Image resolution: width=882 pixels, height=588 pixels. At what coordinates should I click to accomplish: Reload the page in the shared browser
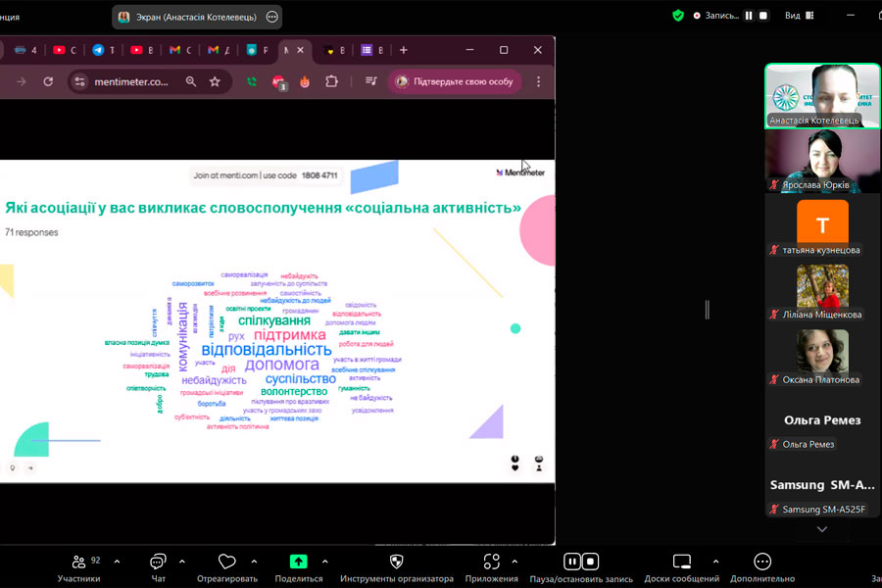click(x=48, y=81)
